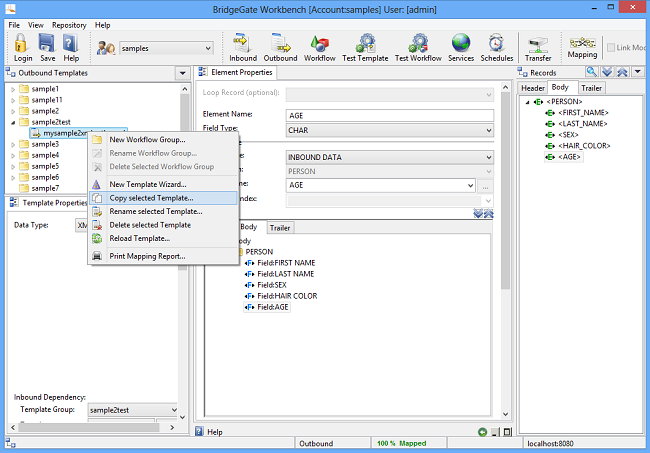Choose Reload Template menu entry

tap(163, 238)
